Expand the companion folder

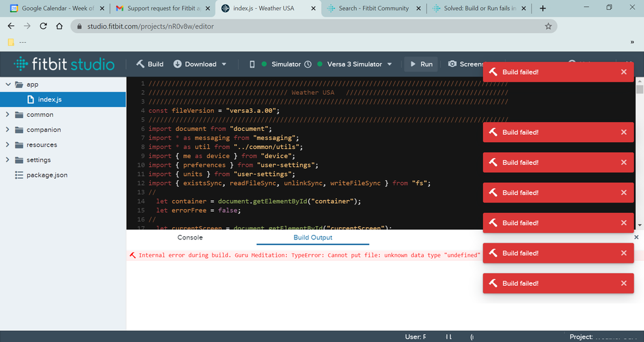[x=8, y=130]
